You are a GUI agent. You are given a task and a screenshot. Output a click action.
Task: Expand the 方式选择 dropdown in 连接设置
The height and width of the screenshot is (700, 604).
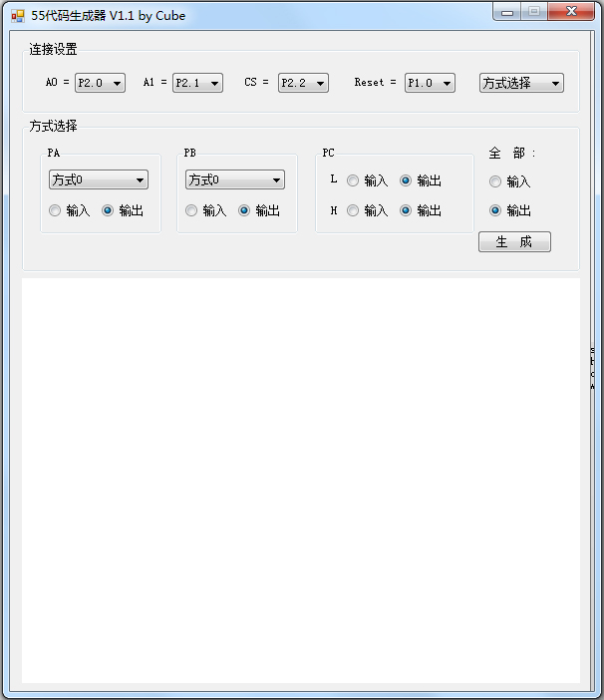(x=521, y=83)
